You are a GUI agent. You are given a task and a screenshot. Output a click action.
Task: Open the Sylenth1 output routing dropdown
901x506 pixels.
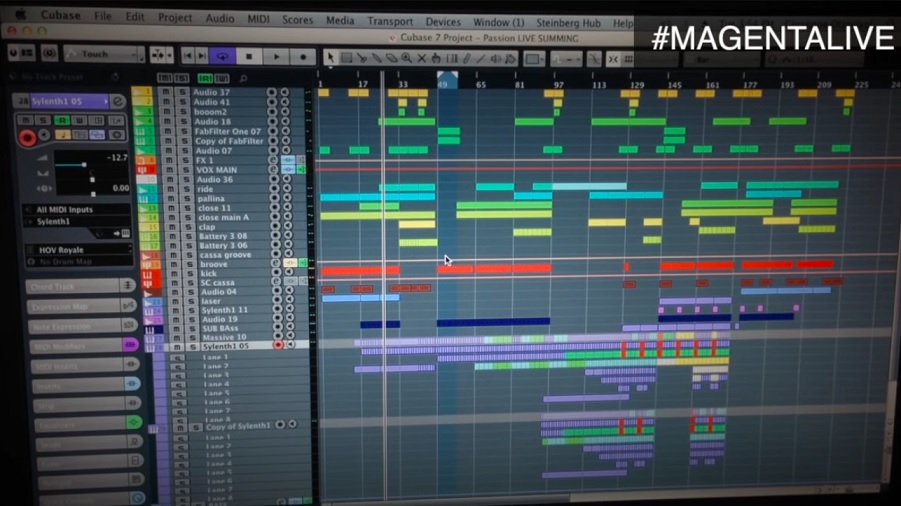pos(78,222)
